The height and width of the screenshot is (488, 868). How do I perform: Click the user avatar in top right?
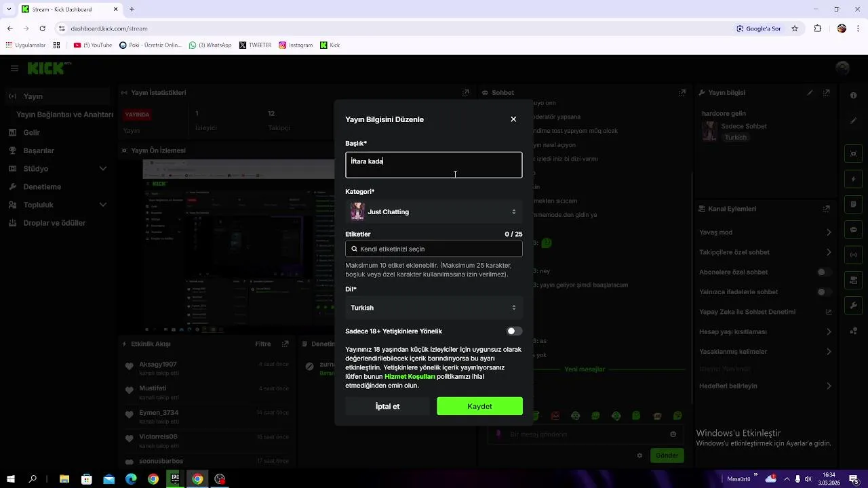point(843,68)
